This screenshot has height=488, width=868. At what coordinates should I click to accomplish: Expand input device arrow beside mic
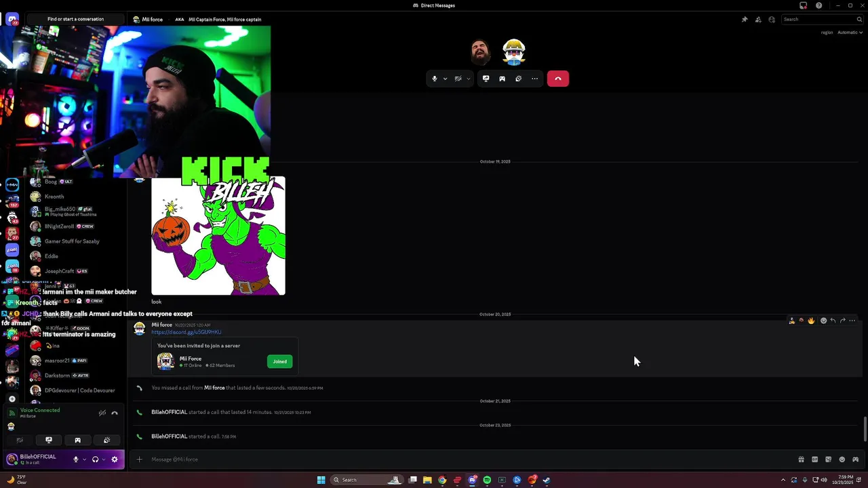84,460
